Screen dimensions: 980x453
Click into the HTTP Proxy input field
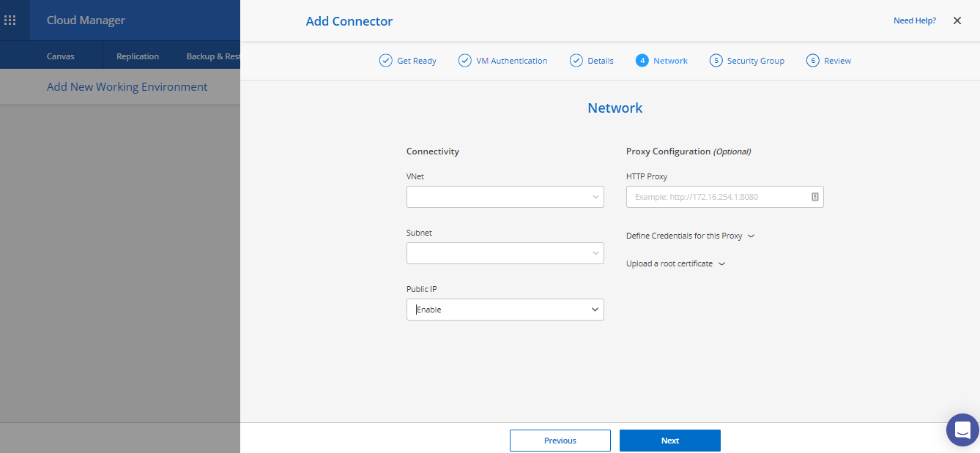coord(718,197)
